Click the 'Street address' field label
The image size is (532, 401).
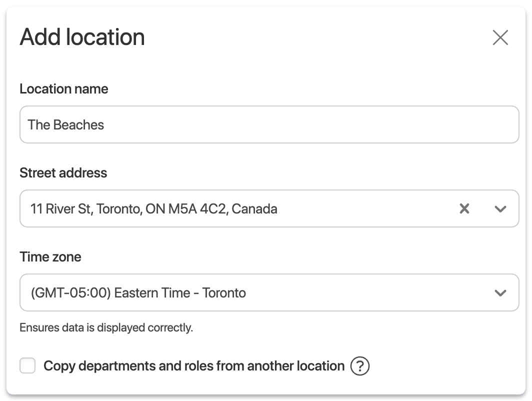(x=63, y=173)
